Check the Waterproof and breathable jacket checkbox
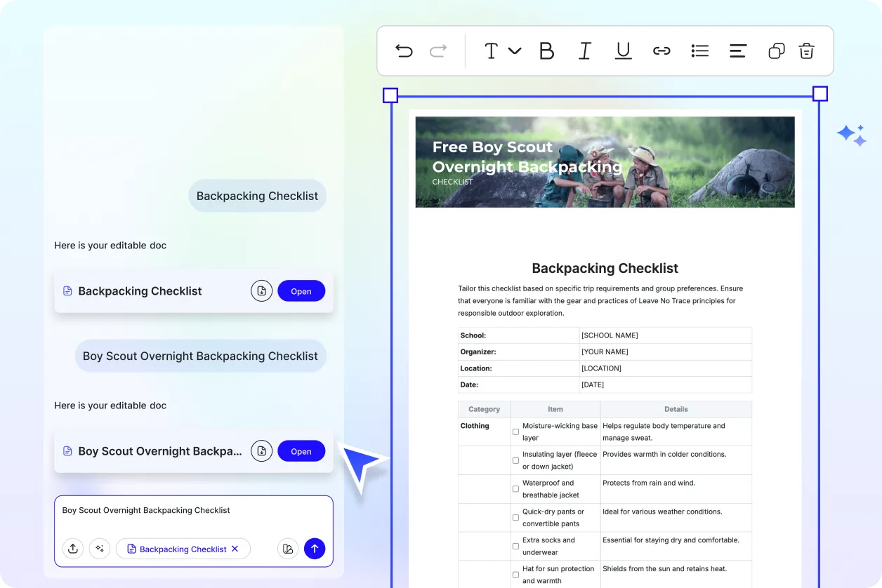The image size is (882, 588). coord(515,489)
